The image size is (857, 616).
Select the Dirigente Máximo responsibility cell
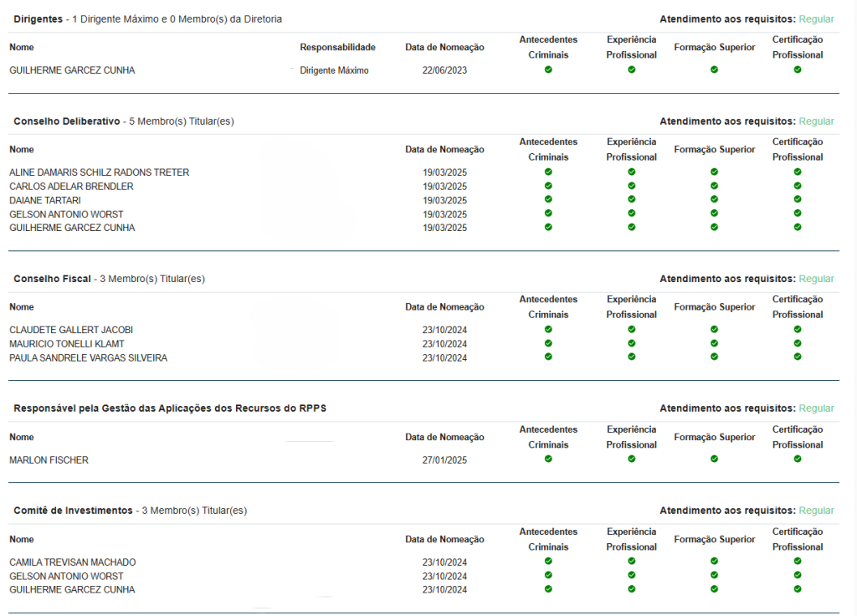[334, 70]
